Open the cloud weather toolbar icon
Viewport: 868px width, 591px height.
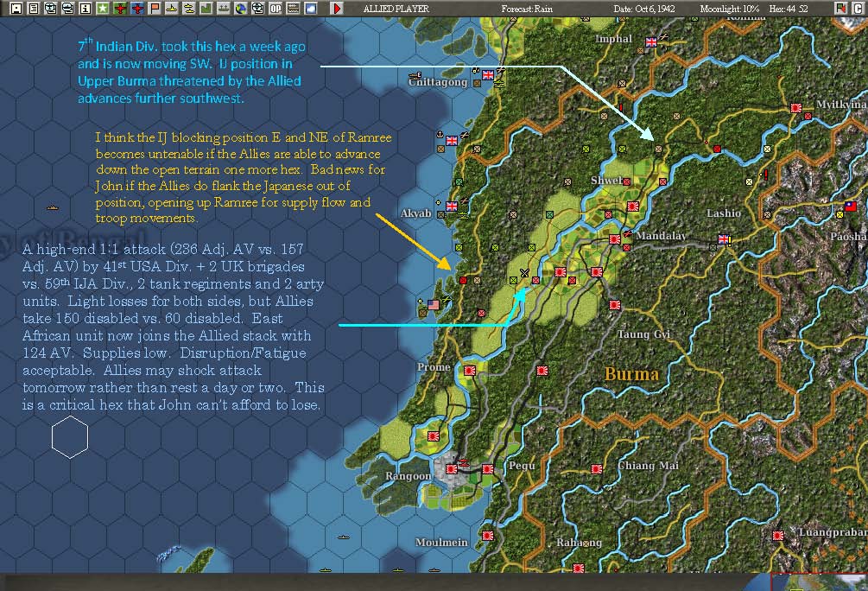point(311,9)
